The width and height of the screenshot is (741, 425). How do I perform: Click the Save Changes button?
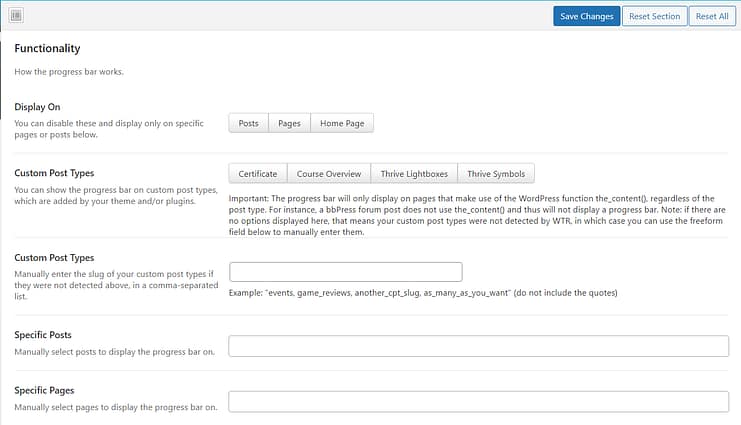(x=586, y=16)
